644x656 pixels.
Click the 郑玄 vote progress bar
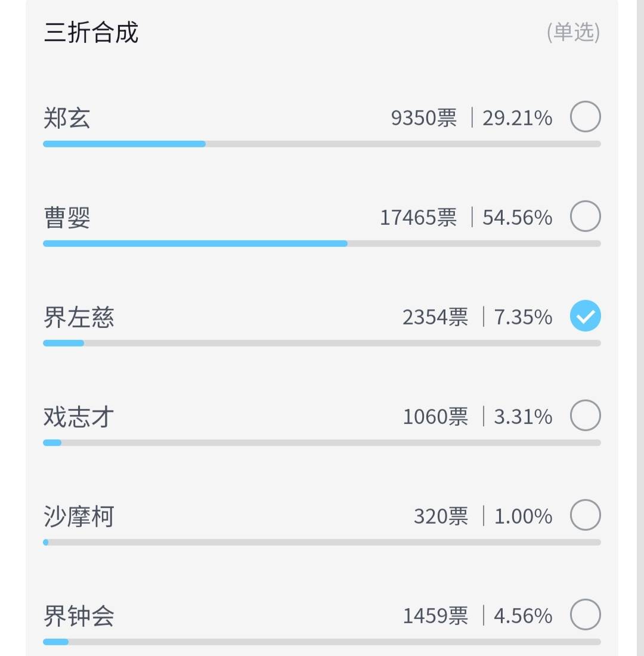[321, 144]
